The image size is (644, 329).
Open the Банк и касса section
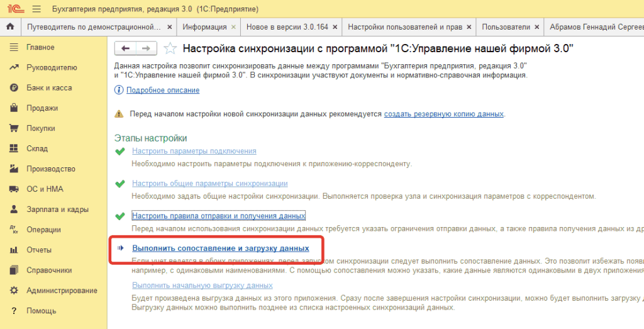49,88
